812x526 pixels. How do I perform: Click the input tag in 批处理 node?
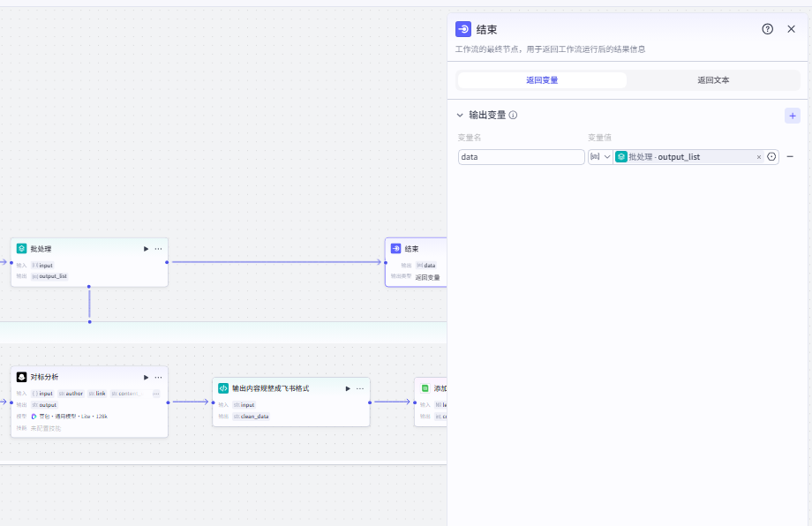[42, 266]
